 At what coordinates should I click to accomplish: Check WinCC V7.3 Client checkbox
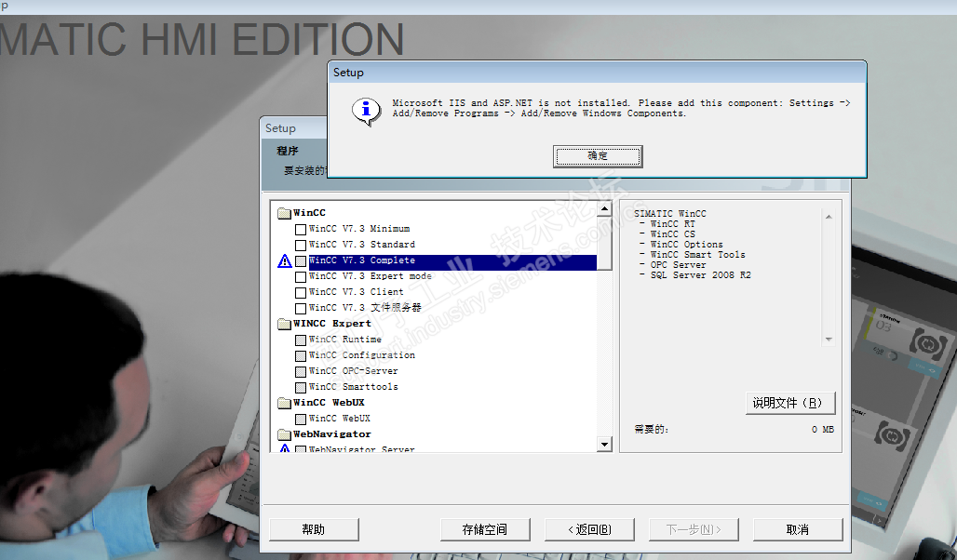(x=301, y=293)
